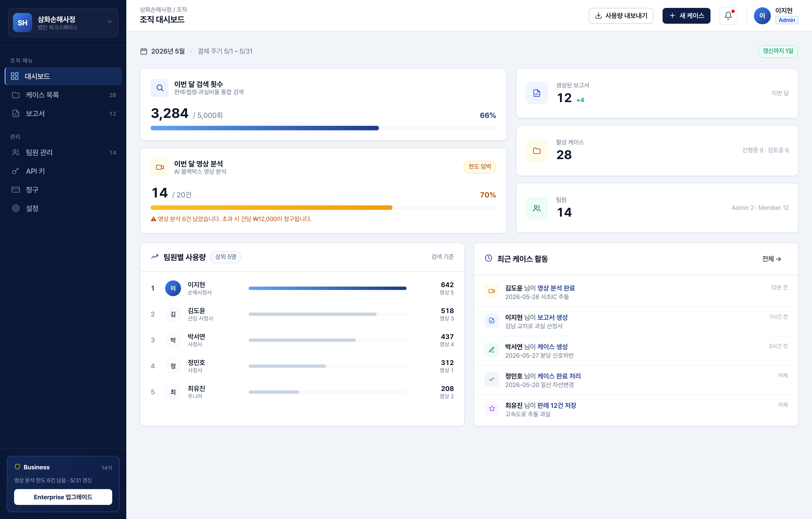
Task: Click the folder icon in 활성 케이스 card
Action: click(x=536, y=151)
